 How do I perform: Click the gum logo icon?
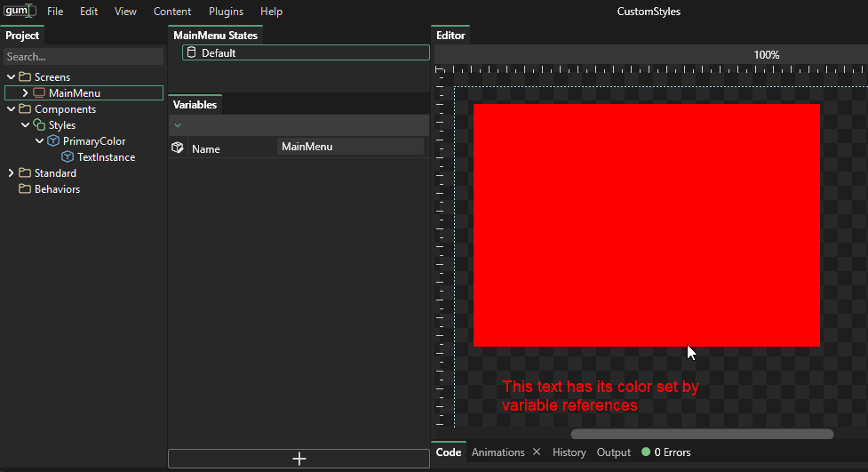(20, 12)
